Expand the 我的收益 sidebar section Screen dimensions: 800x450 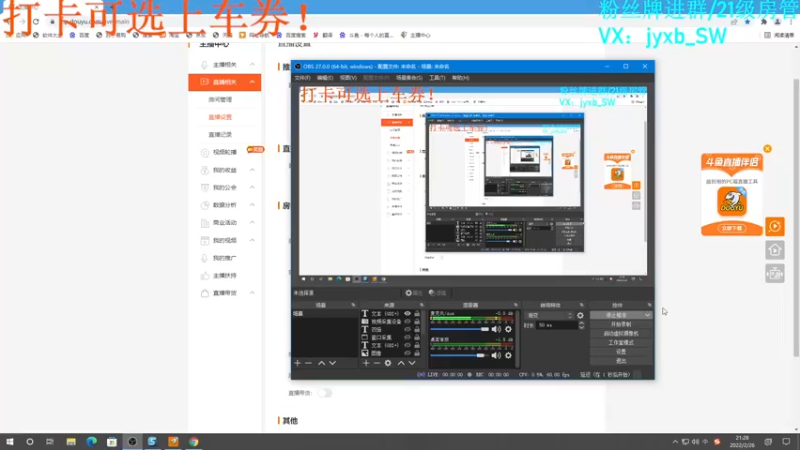[252, 170]
